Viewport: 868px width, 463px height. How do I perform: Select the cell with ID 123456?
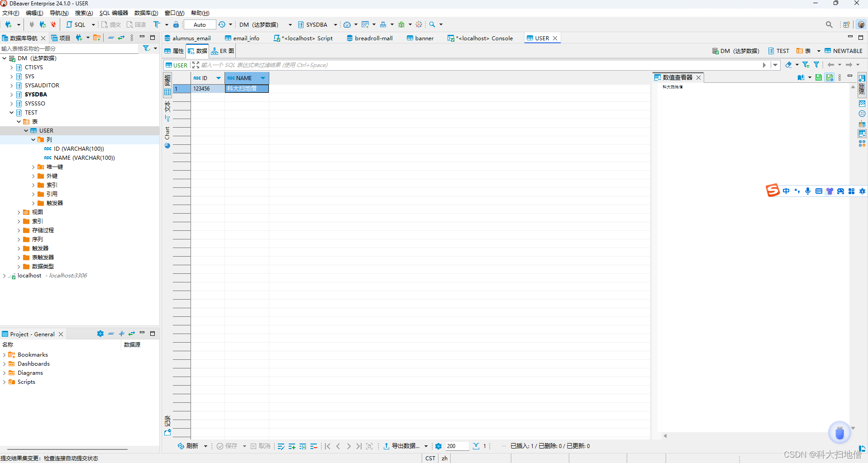207,89
